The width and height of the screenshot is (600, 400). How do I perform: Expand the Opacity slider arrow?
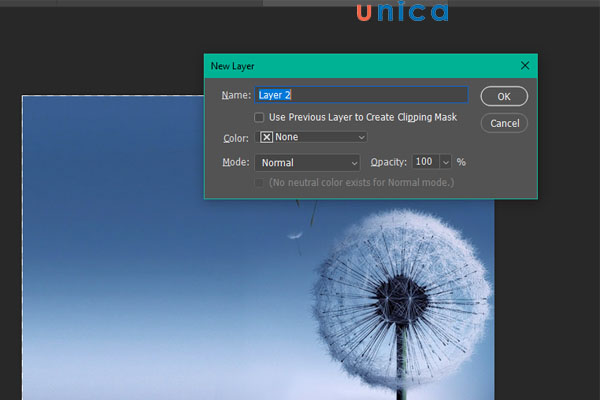click(445, 162)
